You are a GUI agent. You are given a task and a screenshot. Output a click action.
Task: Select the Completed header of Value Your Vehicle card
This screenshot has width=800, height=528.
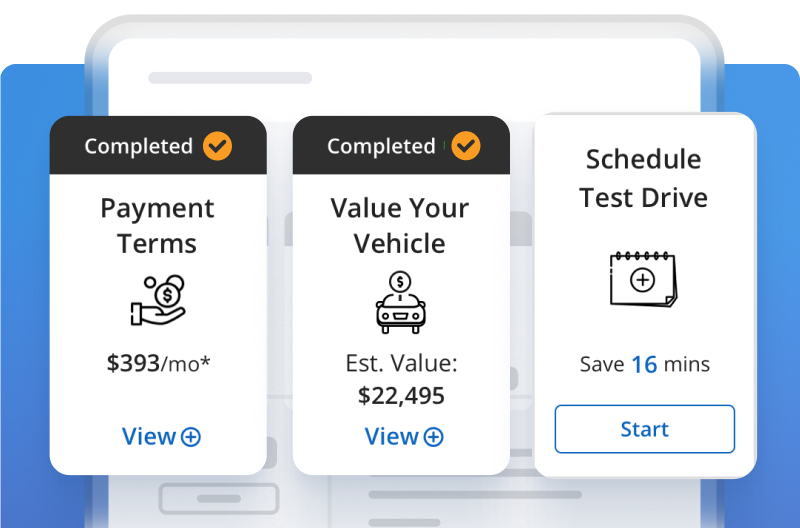point(401,145)
